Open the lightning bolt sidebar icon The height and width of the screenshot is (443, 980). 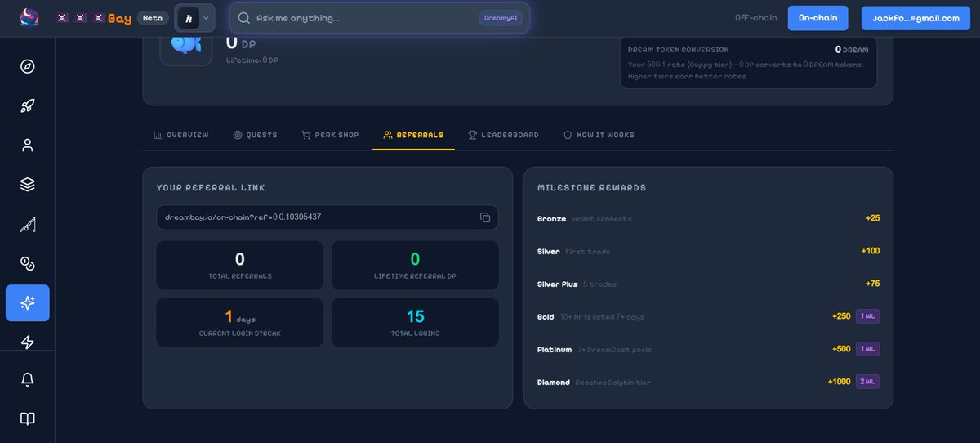pyautogui.click(x=28, y=342)
